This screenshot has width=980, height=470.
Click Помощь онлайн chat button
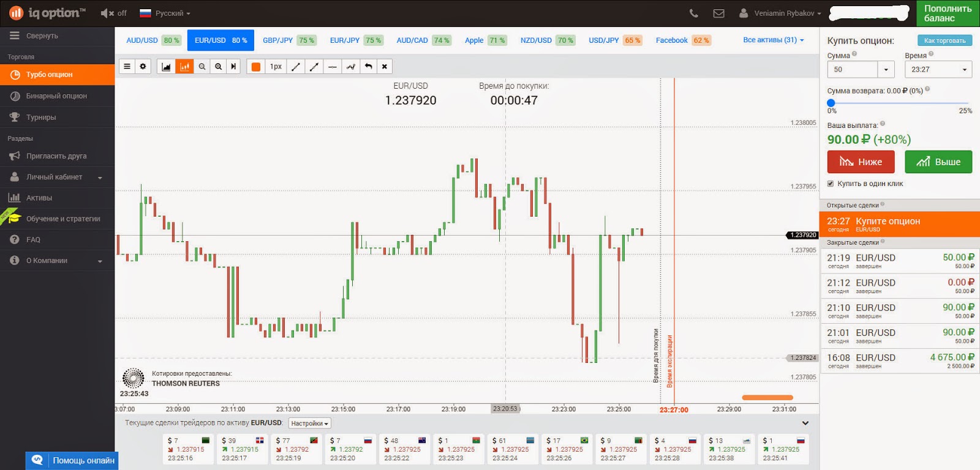click(x=72, y=460)
